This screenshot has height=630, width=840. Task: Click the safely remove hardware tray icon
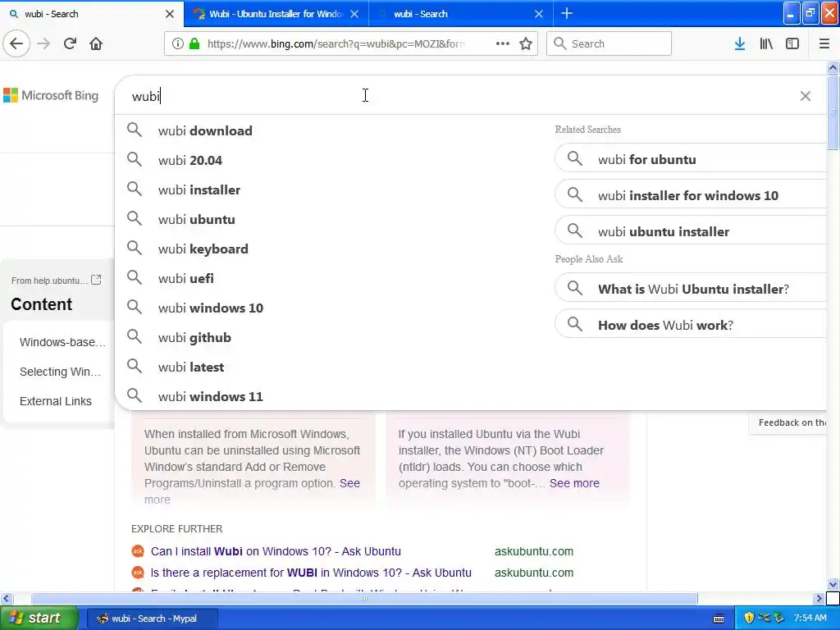pyautogui.click(x=779, y=618)
